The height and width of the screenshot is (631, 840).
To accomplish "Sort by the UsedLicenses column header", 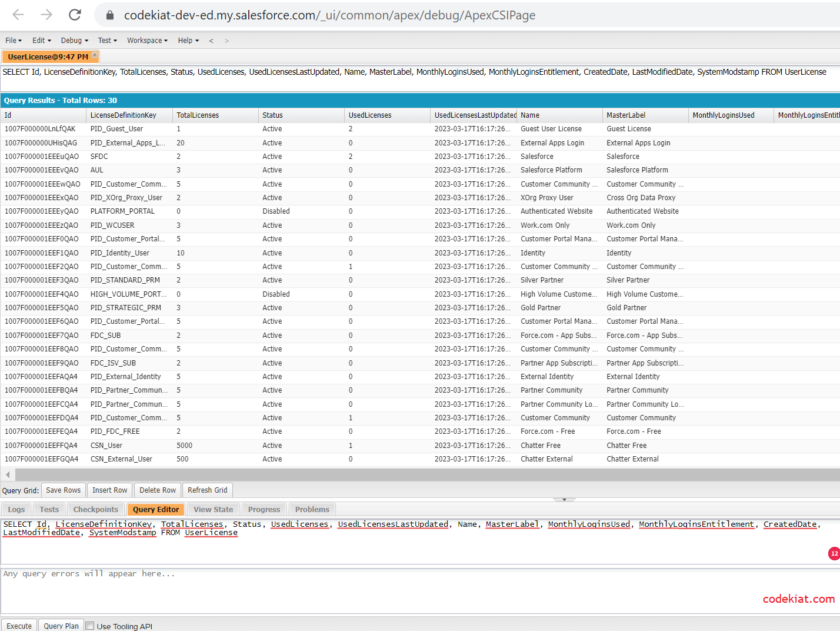I will pyautogui.click(x=388, y=115).
